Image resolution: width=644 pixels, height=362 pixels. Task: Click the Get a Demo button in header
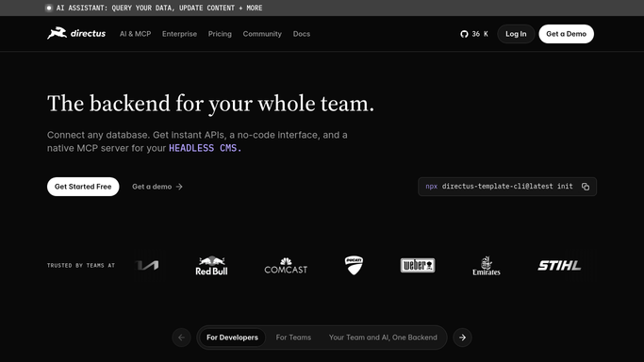567,34
